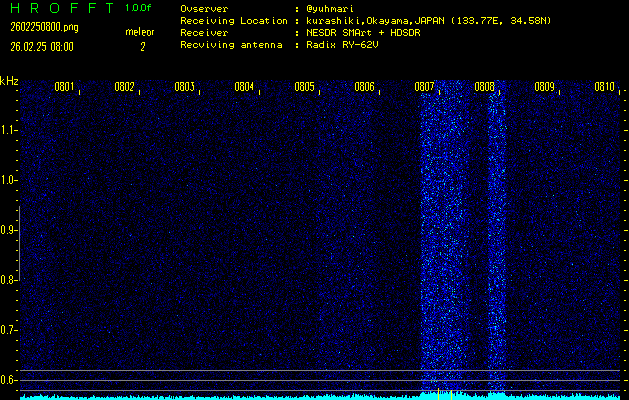This screenshot has width=629, height=400.
Task: Click the Receiver field label
Action: click(204, 32)
